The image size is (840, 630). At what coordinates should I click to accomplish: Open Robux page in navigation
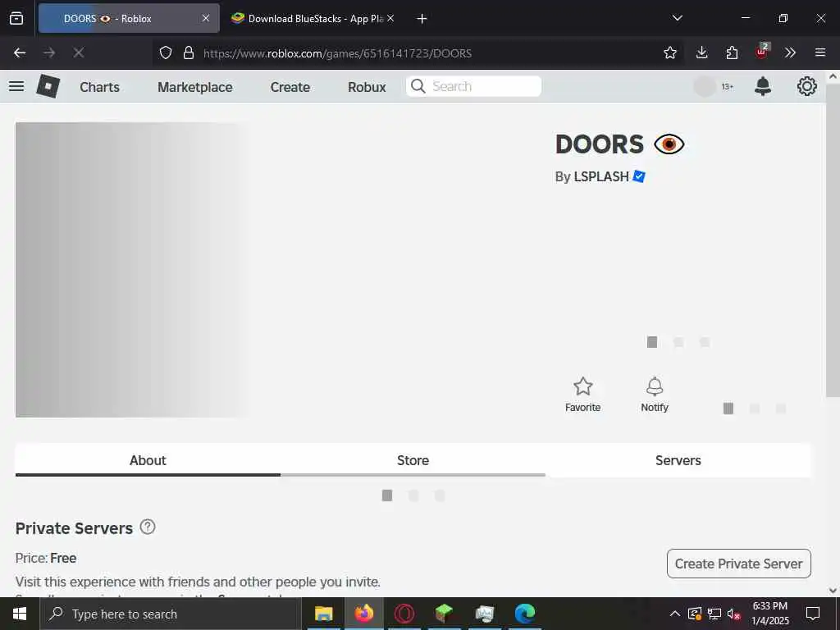click(x=367, y=87)
